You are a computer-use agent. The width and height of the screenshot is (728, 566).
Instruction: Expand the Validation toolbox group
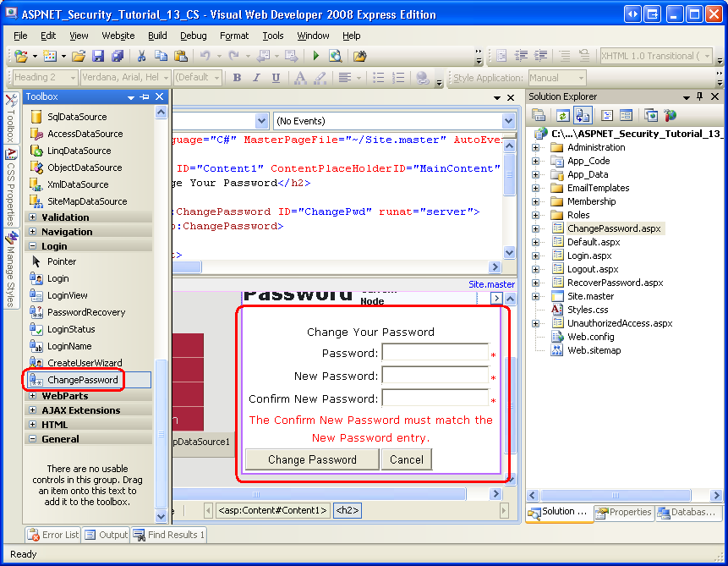tap(32, 217)
